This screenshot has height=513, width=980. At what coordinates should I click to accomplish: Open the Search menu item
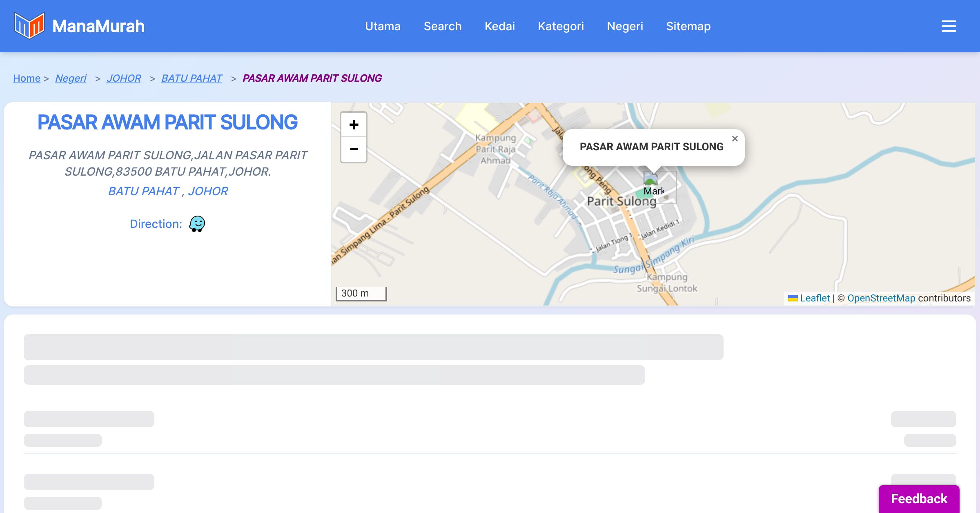point(442,26)
